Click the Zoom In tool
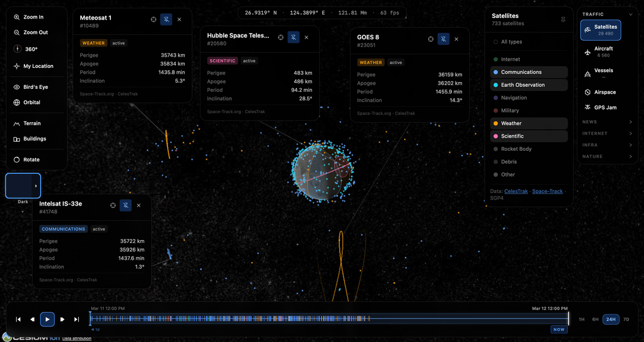644x342 pixels. (33, 17)
